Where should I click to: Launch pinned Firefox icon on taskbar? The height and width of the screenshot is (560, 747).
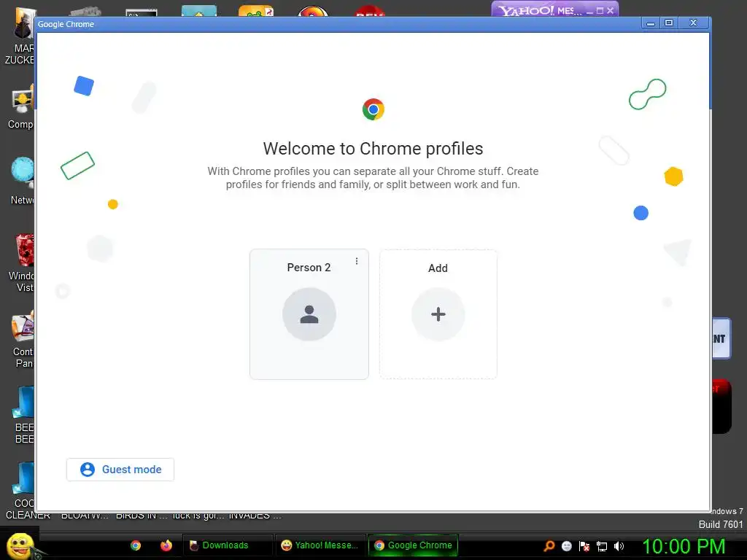coord(166,545)
